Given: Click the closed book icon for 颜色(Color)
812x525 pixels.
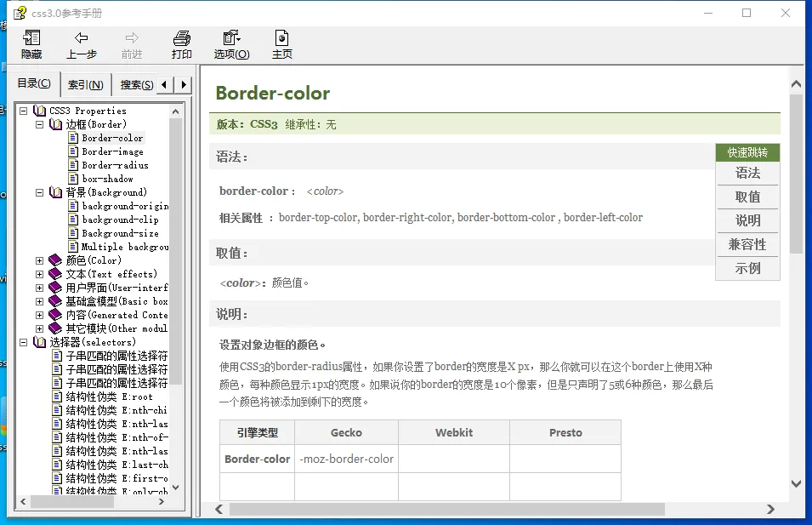Looking at the screenshot, I should [x=55, y=260].
